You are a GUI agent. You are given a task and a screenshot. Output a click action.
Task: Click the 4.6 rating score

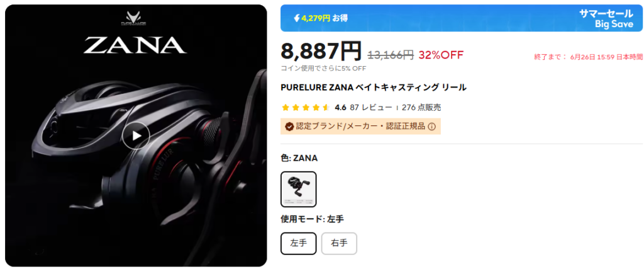tap(340, 108)
